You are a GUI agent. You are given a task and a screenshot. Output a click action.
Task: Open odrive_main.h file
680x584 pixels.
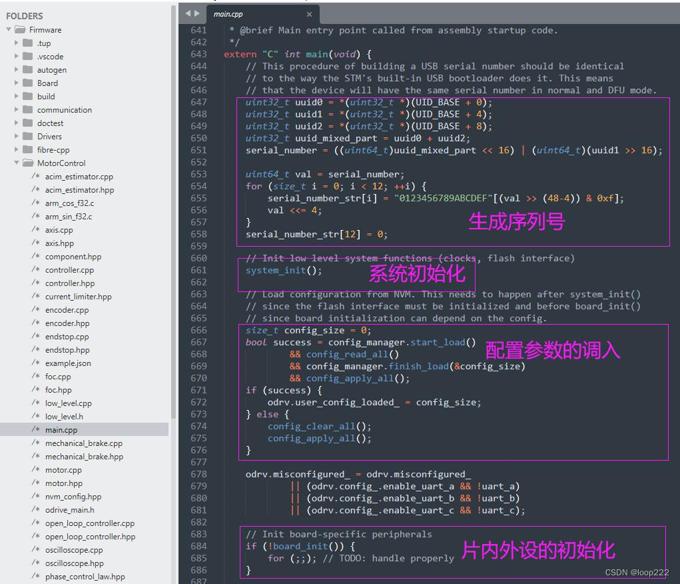[69, 510]
